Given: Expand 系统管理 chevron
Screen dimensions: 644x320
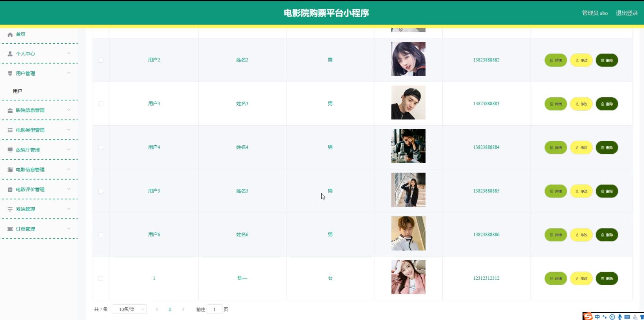Looking at the screenshot, I should [69, 209].
